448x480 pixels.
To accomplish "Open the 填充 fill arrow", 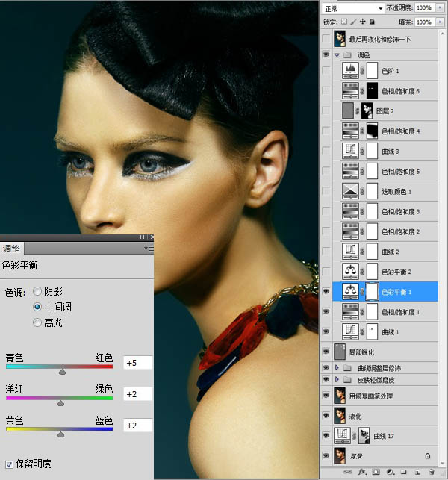I will (440, 22).
